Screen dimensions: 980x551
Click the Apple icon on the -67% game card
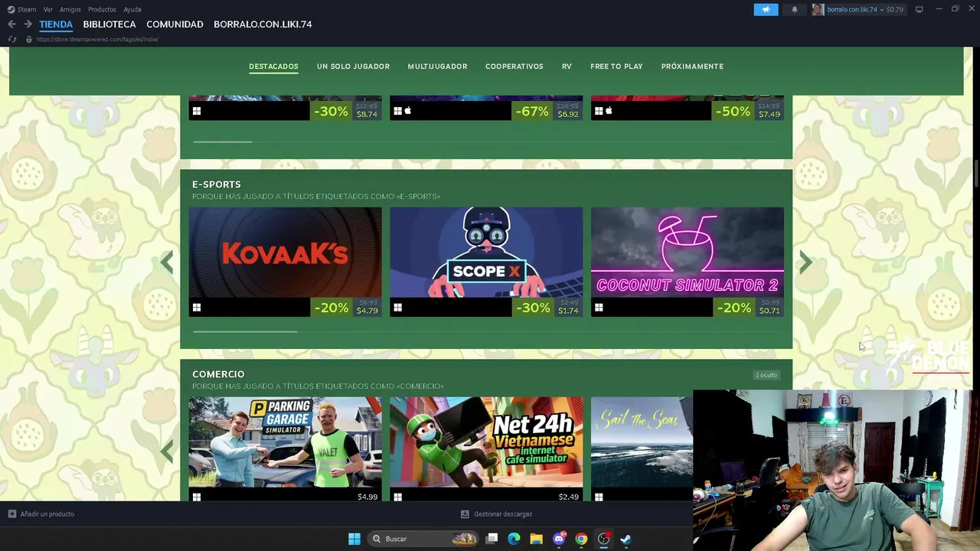pos(408,111)
